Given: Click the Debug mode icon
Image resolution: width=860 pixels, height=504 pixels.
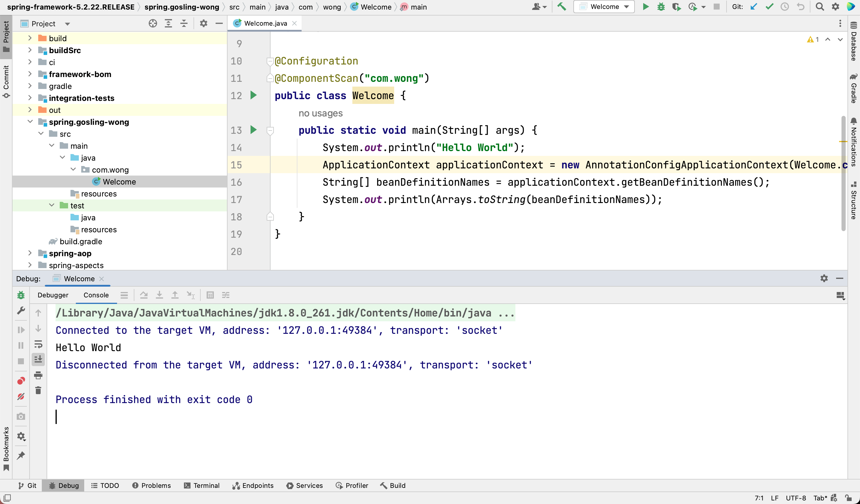Looking at the screenshot, I should (x=661, y=7).
